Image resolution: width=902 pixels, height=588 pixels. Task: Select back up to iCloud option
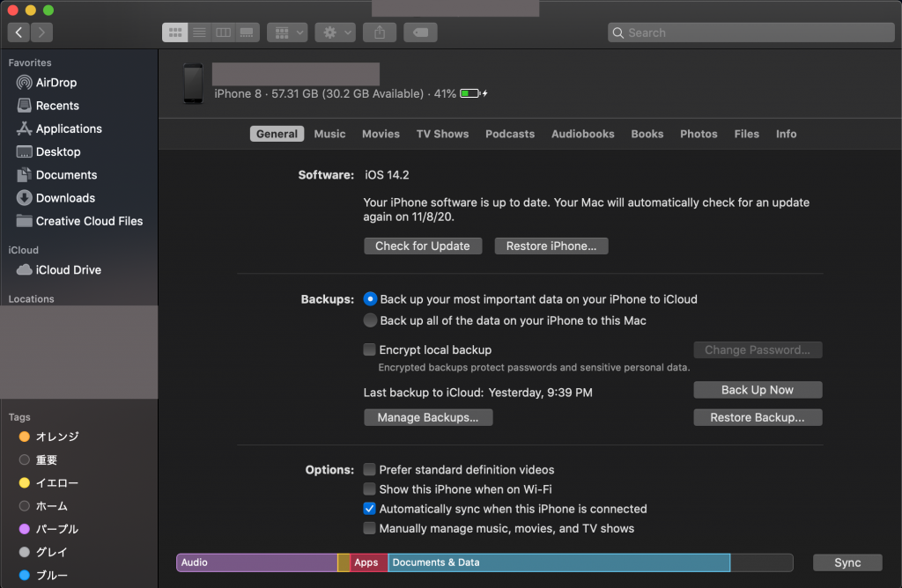point(371,299)
